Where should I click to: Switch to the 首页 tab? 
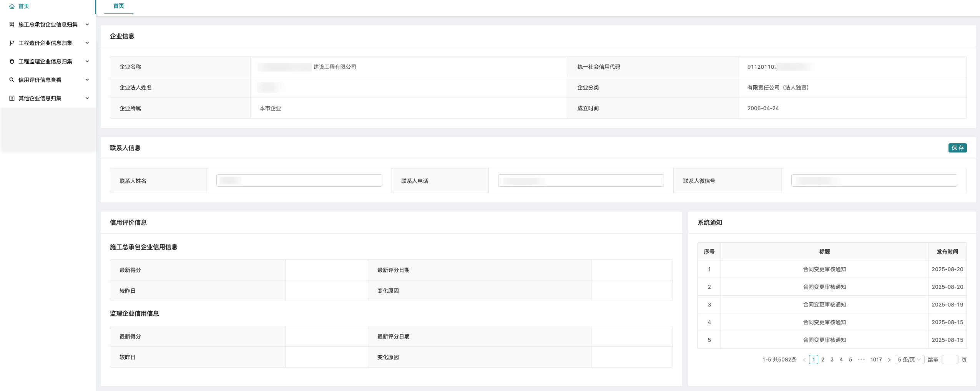pyautogui.click(x=118, y=6)
